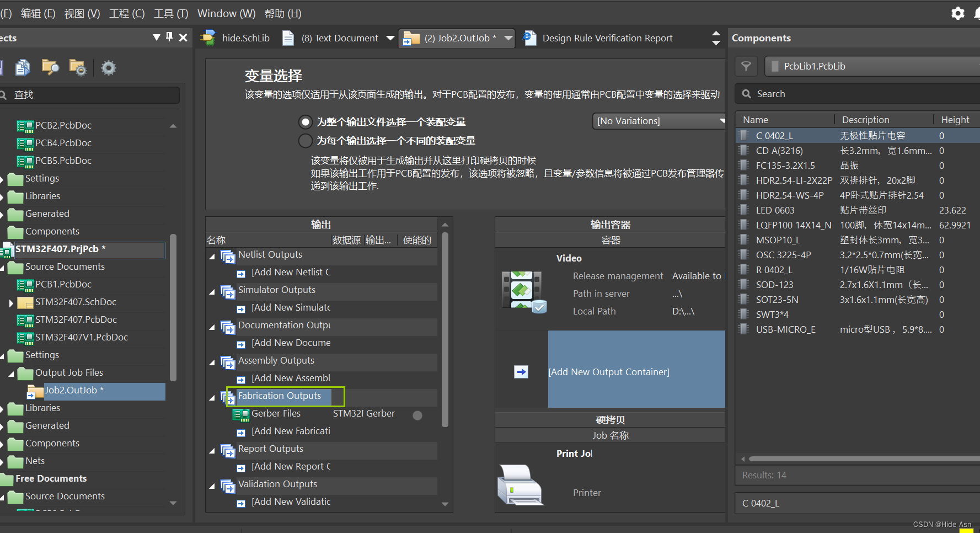Viewport: 980px width, 533px height.
Task: Click Add New Documentation output link
Action: click(291, 343)
